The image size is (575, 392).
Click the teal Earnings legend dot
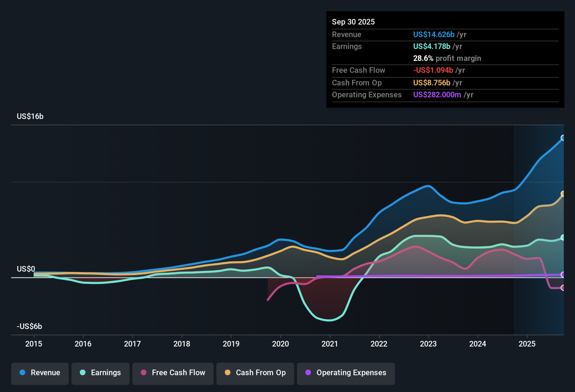(x=83, y=373)
